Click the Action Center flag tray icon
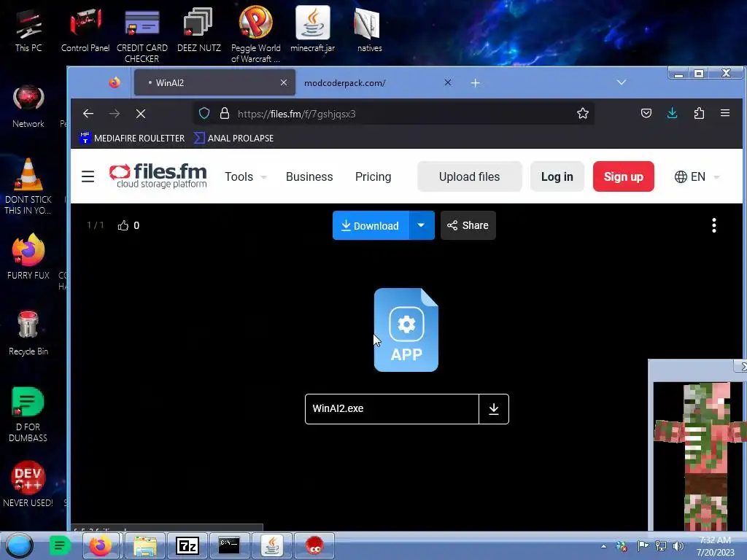 (642, 546)
